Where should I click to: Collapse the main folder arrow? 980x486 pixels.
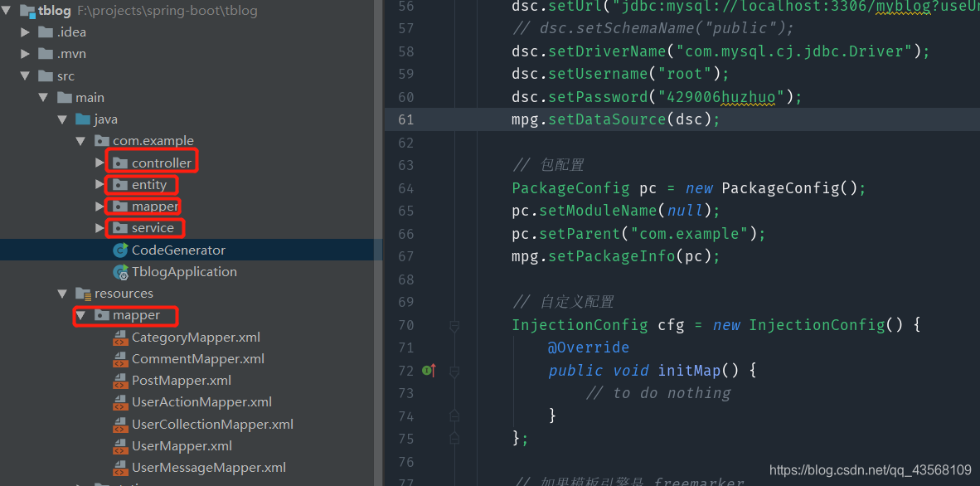(x=44, y=98)
